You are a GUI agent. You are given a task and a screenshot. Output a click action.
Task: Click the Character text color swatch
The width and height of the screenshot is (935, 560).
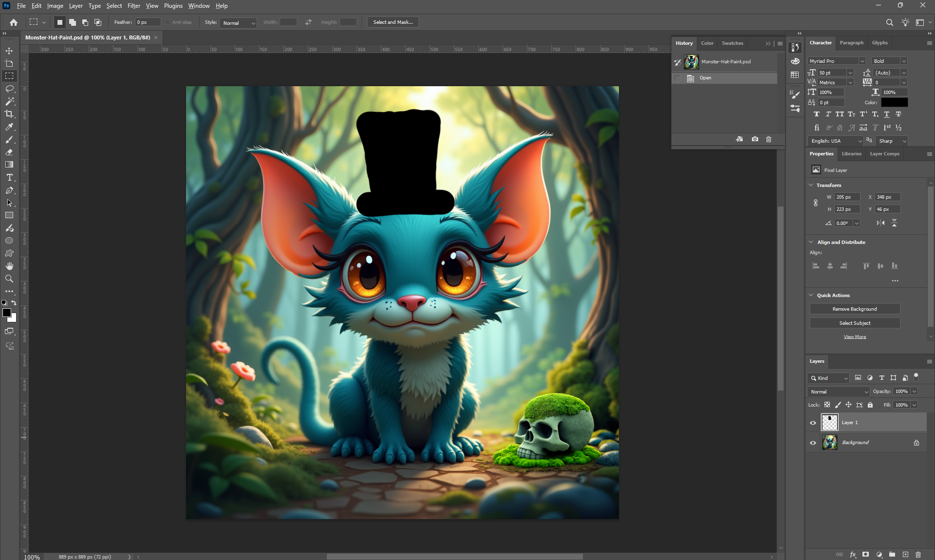894,102
